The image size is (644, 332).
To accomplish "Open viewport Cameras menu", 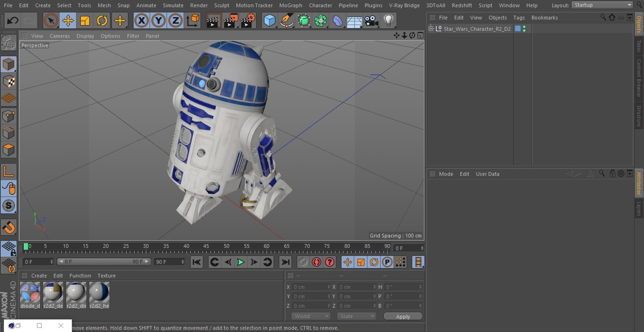I will [x=60, y=36].
